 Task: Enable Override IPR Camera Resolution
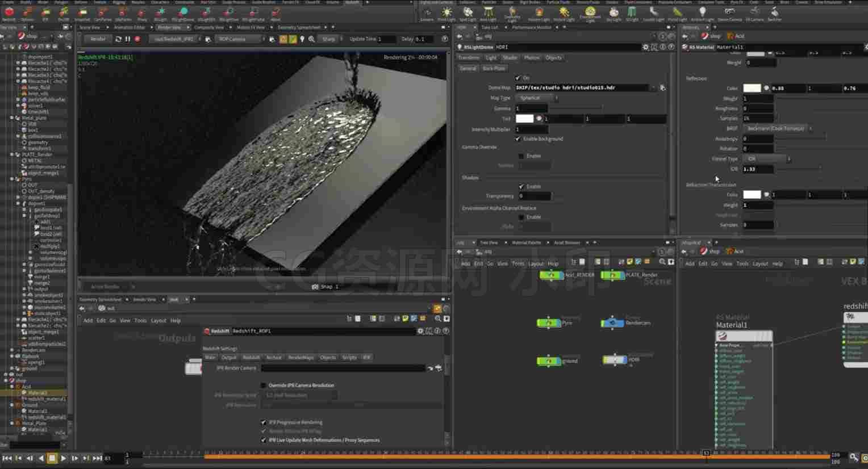point(263,386)
